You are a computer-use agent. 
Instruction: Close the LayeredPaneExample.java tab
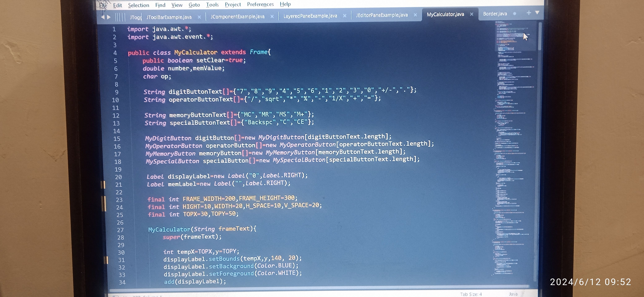click(x=345, y=16)
